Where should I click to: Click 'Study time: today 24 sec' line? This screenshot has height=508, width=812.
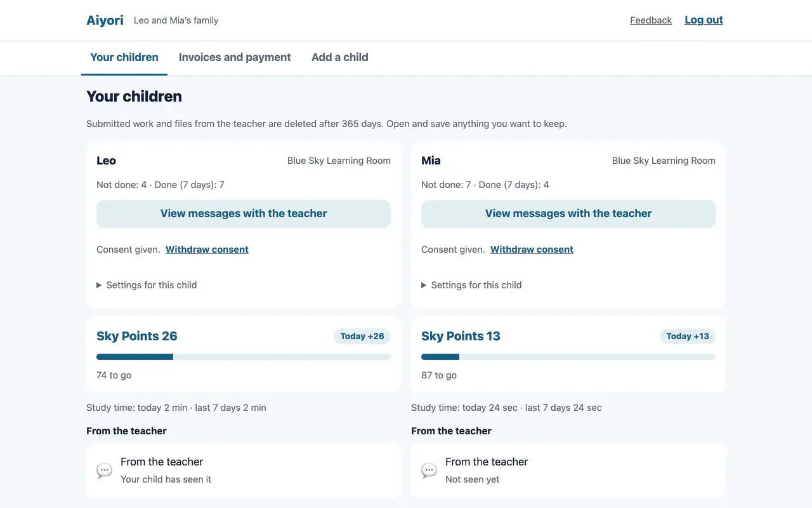[506, 408]
